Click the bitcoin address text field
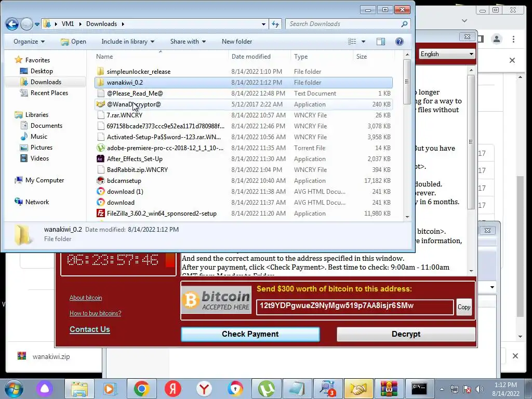 354,307
